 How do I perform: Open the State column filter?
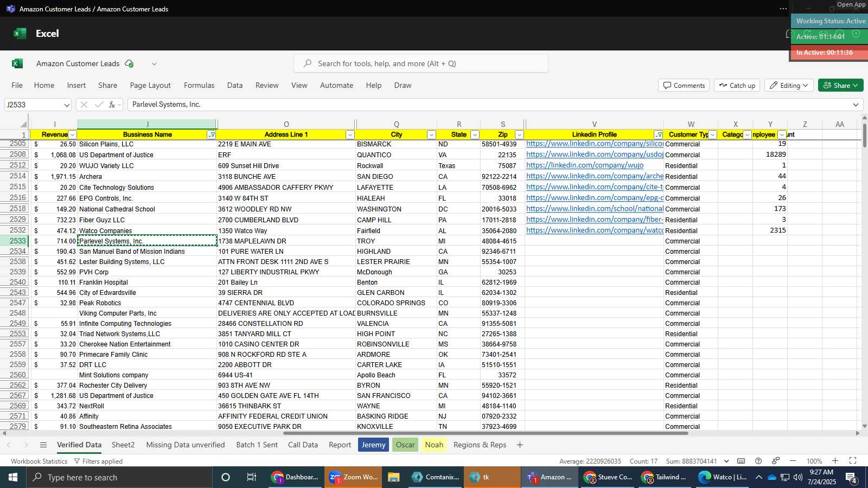click(475, 135)
